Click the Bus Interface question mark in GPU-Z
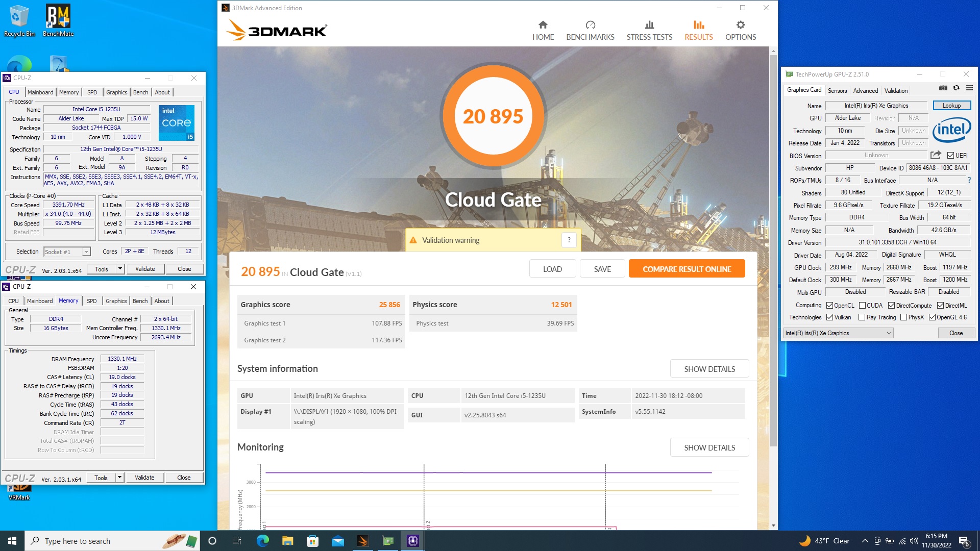Screen dimensions: 980x551 coord(969,180)
